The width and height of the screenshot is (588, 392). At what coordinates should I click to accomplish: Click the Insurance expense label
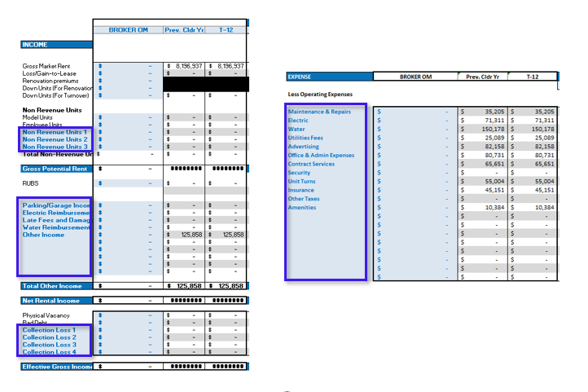[x=301, y=190]
